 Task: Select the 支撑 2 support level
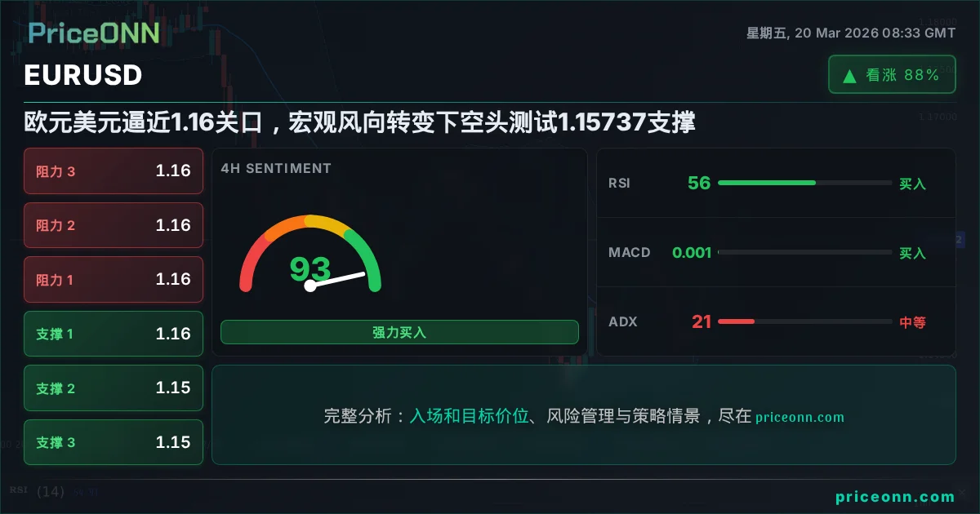[x=114, y=388]
